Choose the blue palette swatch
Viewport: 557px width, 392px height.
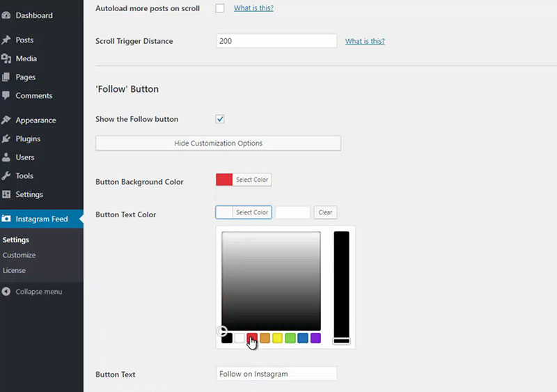tap(303, 338)
